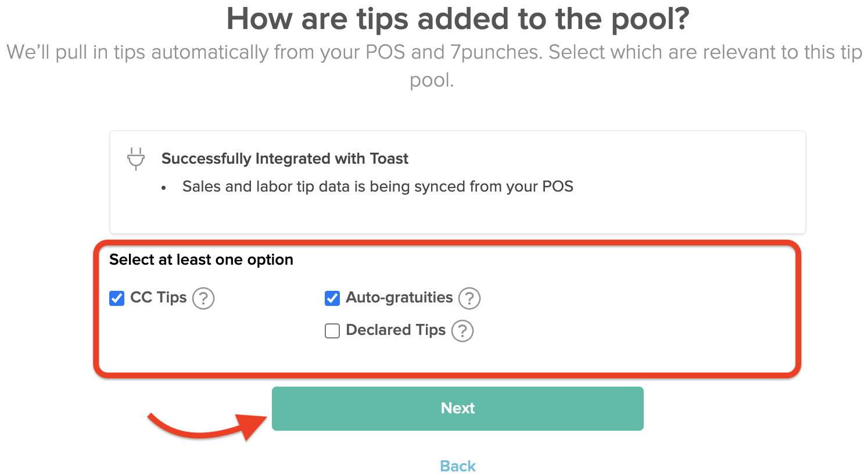Click the plug integration icon beside Toast message

[x=135, y=158]
